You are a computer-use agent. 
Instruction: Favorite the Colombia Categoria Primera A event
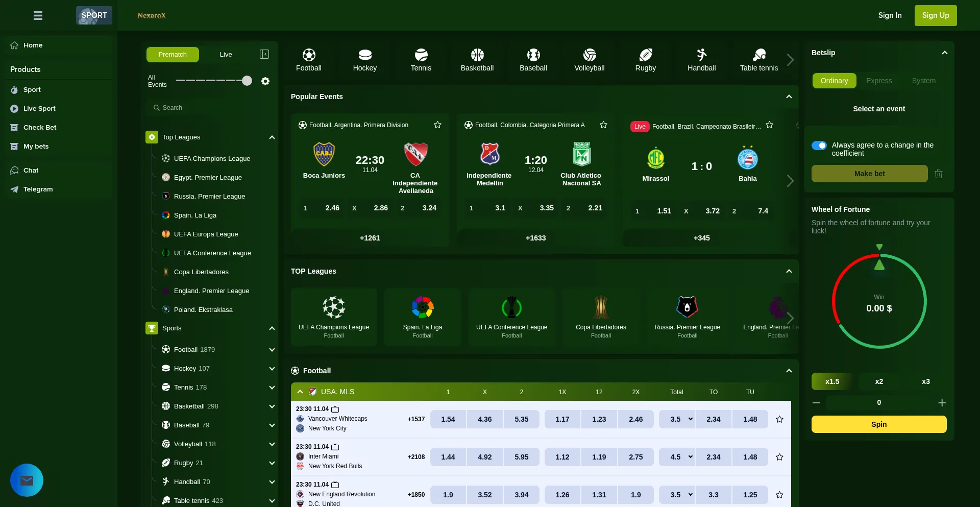click(603, 125)
